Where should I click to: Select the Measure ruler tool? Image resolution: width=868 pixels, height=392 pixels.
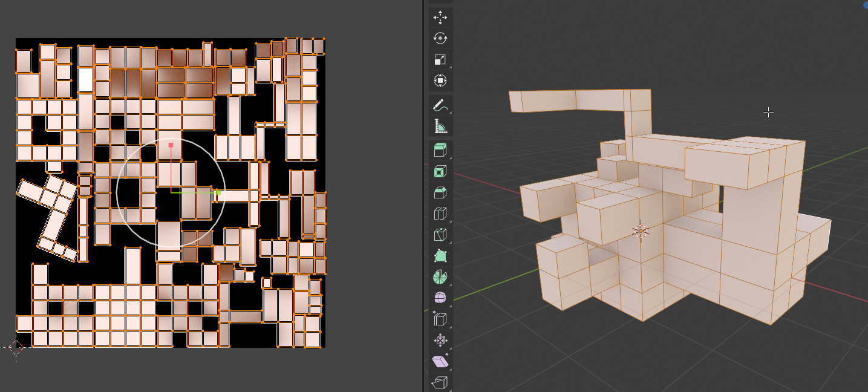coord(440,126)
